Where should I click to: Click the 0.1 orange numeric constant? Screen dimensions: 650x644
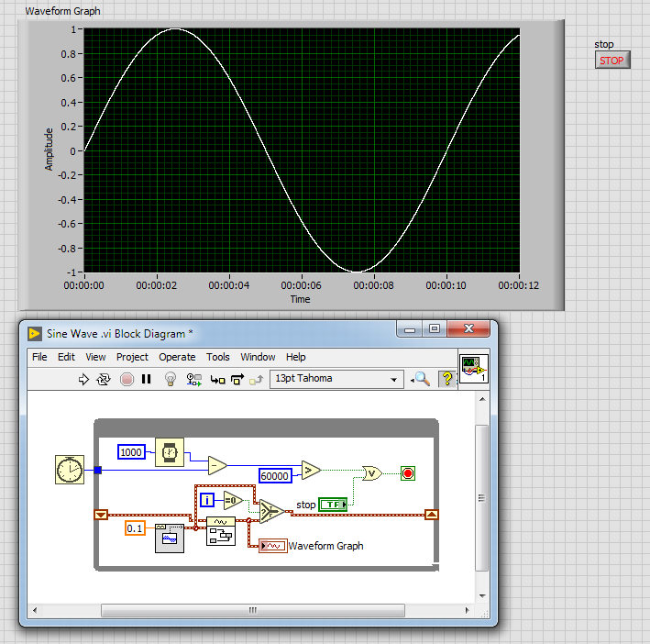135,528
